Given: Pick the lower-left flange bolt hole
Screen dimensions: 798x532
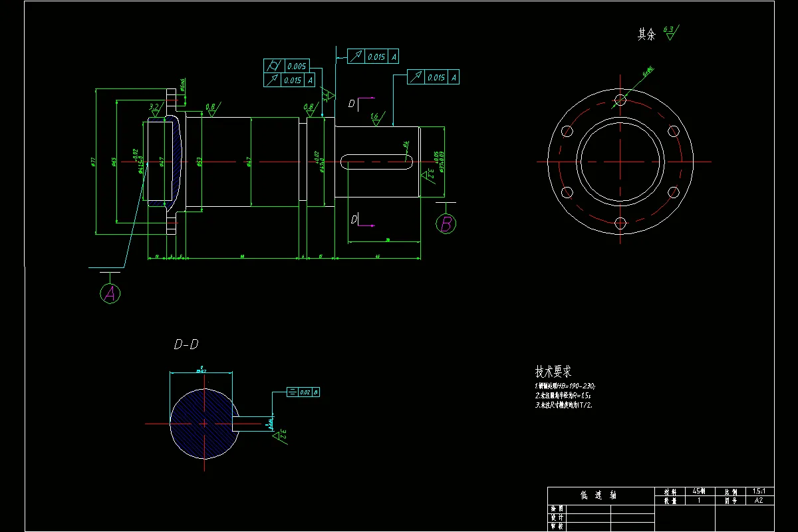Looking at the screenshot, I should [x=568, y=192].
